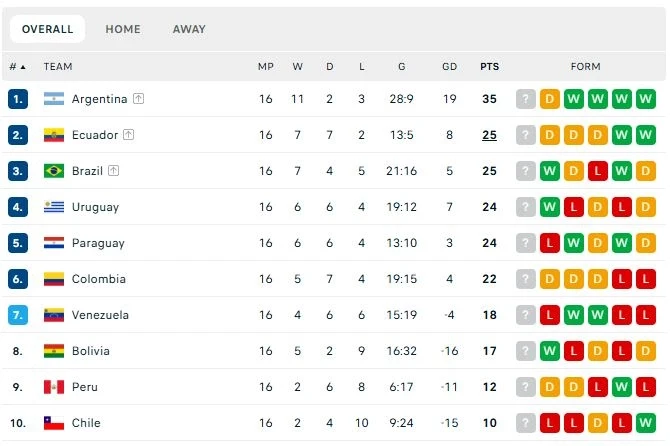Click the promotion arrow icon beside Argentina
670x446 pixels.
coord(138,99)
